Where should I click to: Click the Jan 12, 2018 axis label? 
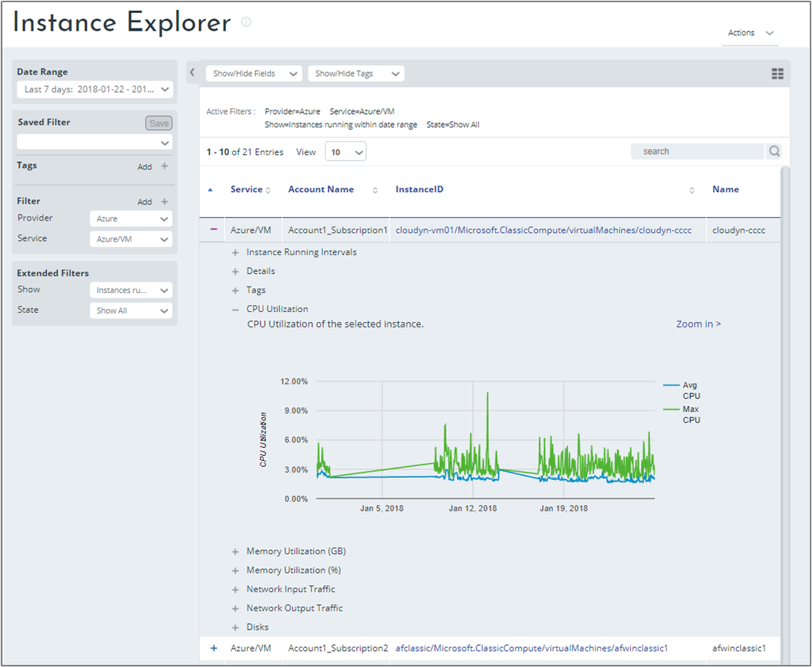pos(472,508)
